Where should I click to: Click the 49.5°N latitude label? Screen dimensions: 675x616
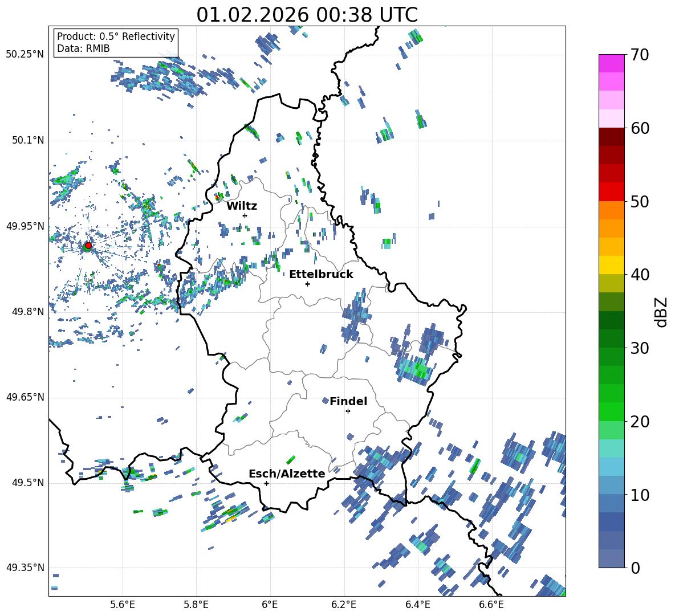pos(28,483)
